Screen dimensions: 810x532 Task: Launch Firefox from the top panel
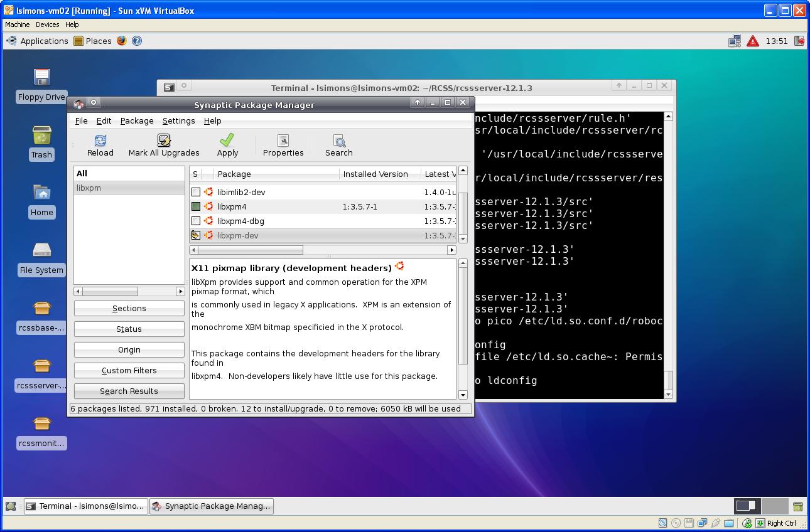[122, 41]
